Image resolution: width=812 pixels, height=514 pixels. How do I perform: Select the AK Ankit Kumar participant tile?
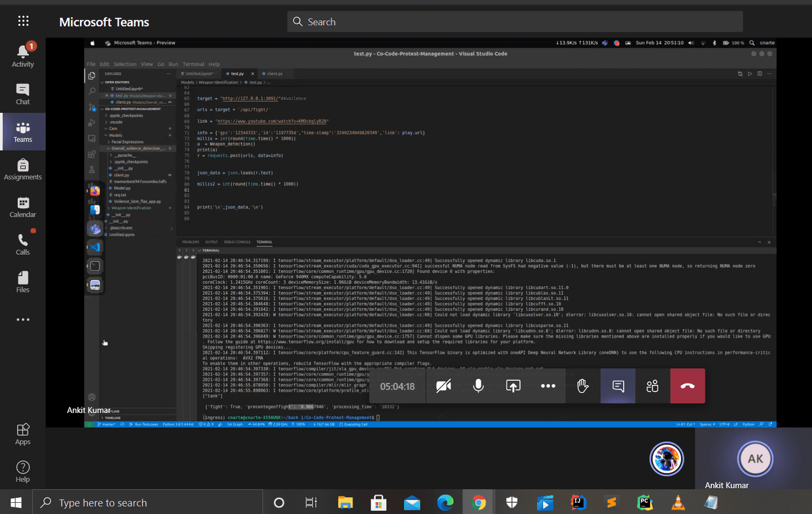(x=754, y=459)
